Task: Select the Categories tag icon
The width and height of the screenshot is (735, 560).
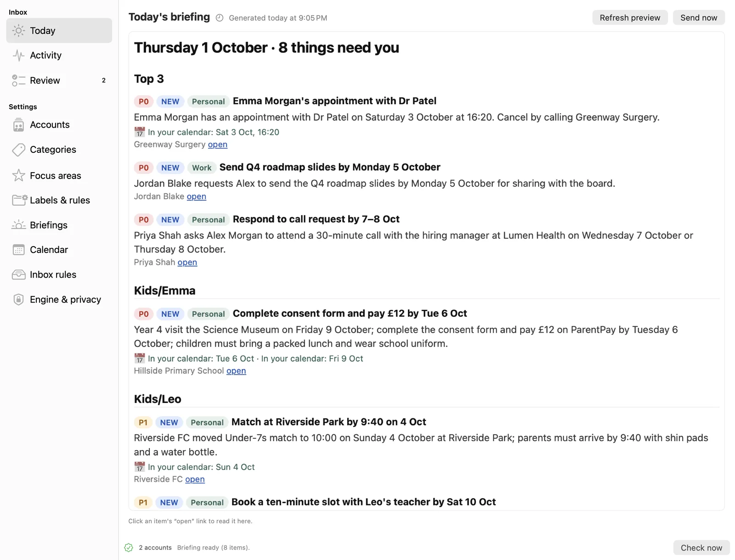Action: (18, 150)
